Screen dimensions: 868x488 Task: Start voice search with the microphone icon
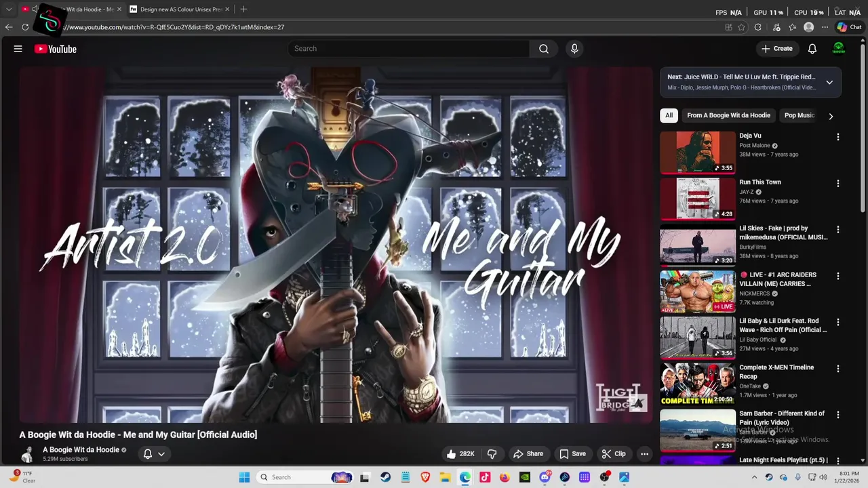(x=574, y=49)
